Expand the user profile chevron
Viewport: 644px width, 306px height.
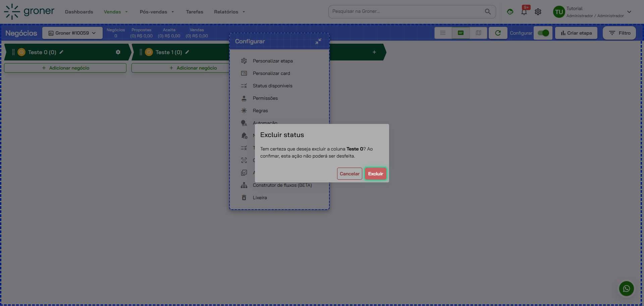(629, 12)
